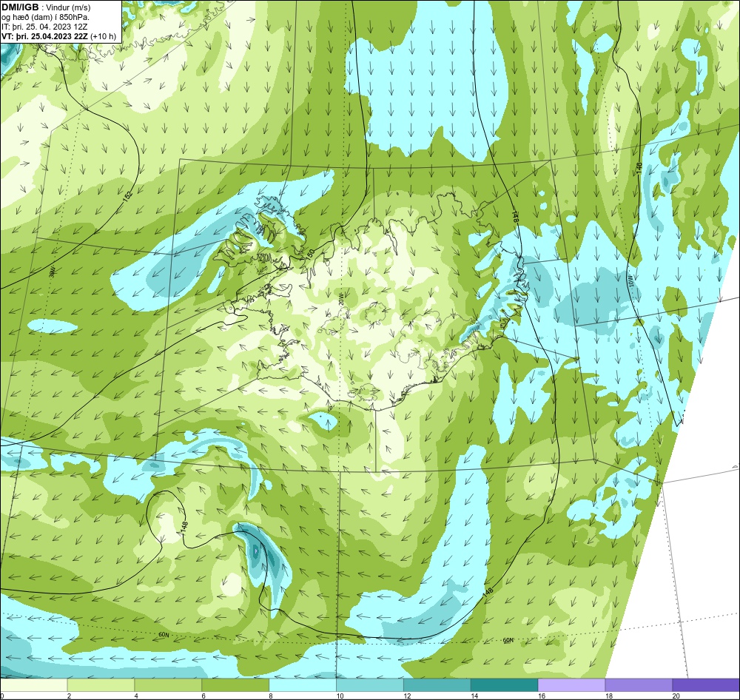Click the 30W longitude label
Screen dimensions: 740x700
(52, 272)
